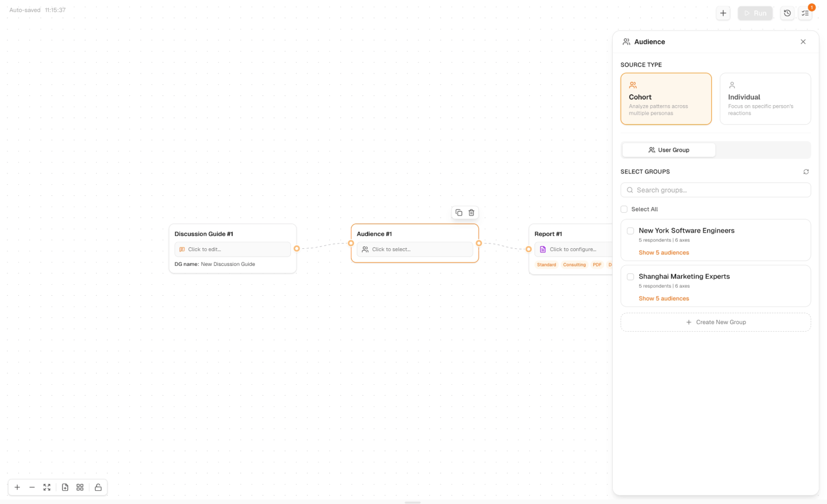Viewport: 827px width, 504px height.
Task: Delete the Audience #1 node
Action: click(472, 213)
